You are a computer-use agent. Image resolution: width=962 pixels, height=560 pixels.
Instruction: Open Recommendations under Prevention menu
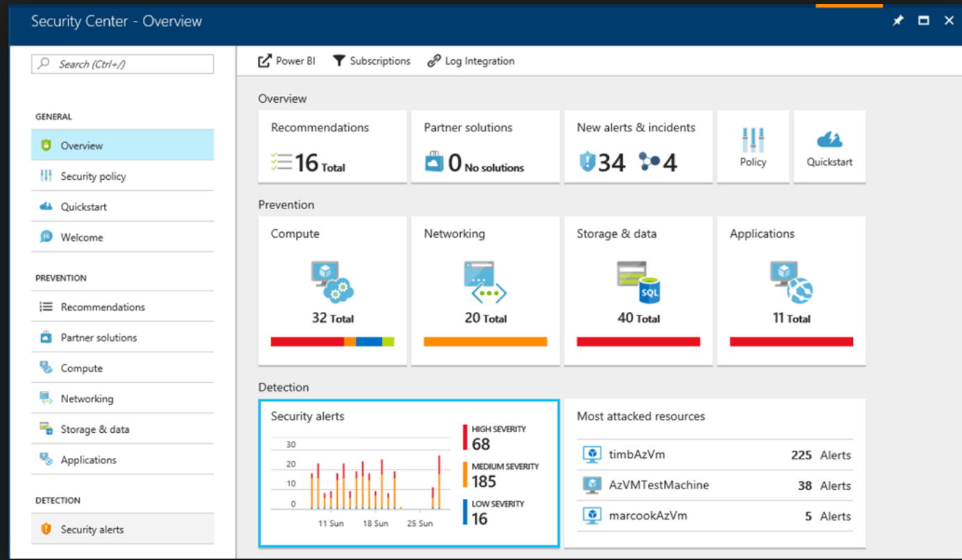pos(122,306)
